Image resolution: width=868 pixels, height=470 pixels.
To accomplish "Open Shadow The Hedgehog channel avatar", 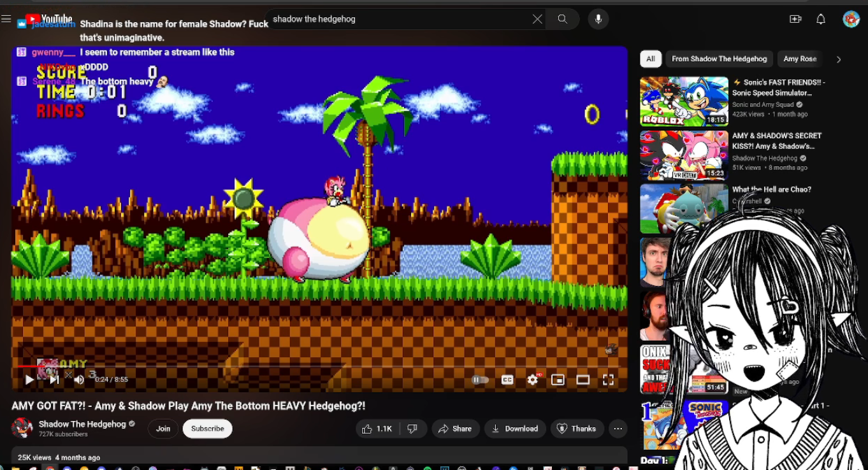I will coord(22,428).
